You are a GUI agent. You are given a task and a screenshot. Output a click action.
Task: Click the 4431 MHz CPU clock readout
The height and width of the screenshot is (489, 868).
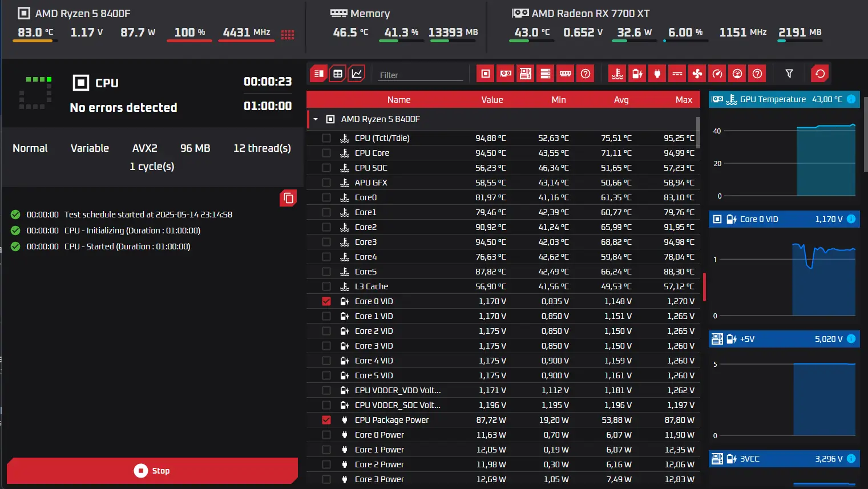[x=247, y=33]
